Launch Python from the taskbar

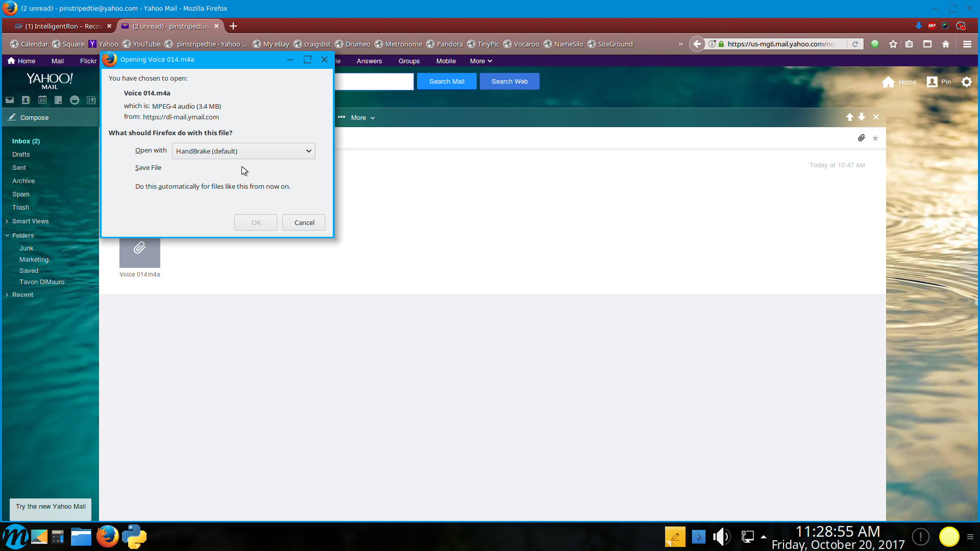pos(134,537)
